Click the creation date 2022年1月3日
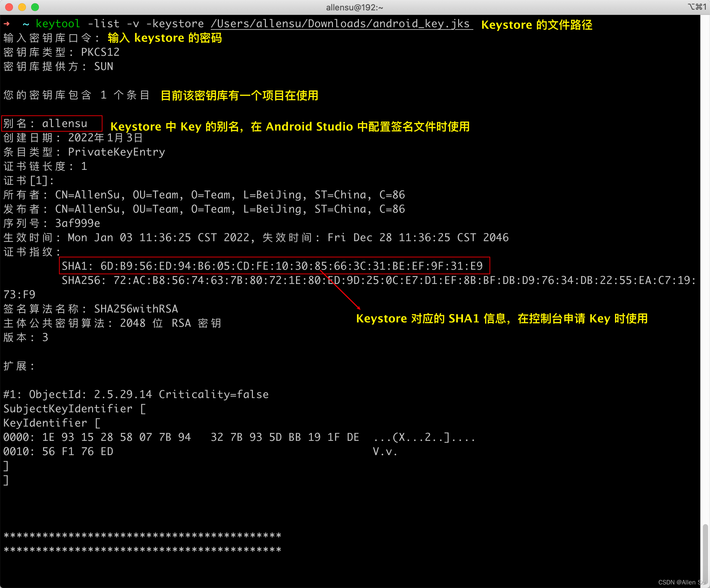Viewport: 710px width, 588px height. 105,138
